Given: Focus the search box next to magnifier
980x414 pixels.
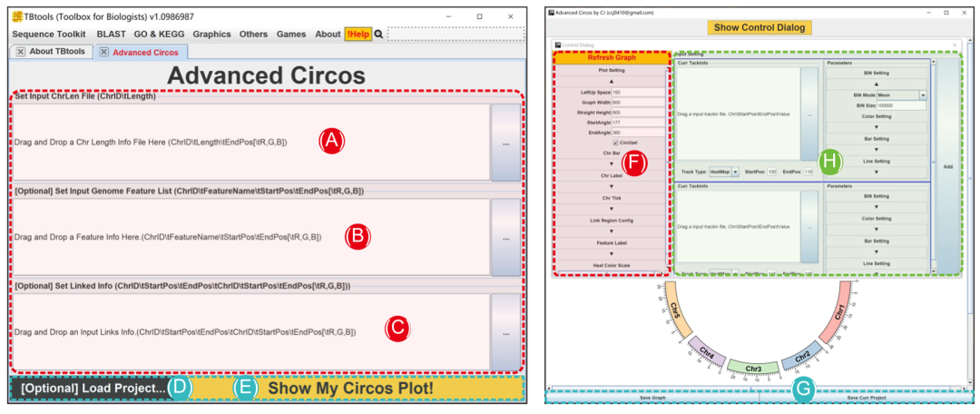Looking at the screenshot, I should (456, 34).
